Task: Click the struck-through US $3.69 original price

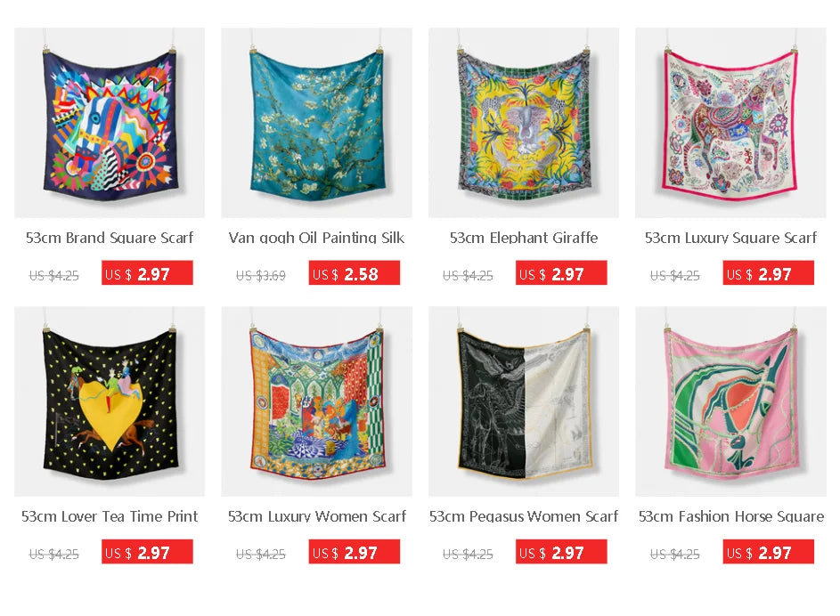Action: [x=261, y=276]
